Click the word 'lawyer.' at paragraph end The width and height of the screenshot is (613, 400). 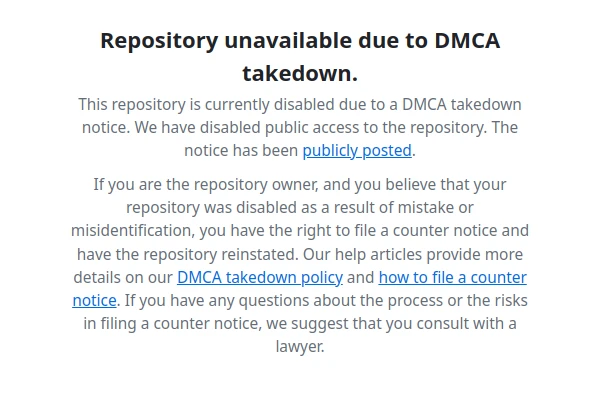[x=300, y=347]
